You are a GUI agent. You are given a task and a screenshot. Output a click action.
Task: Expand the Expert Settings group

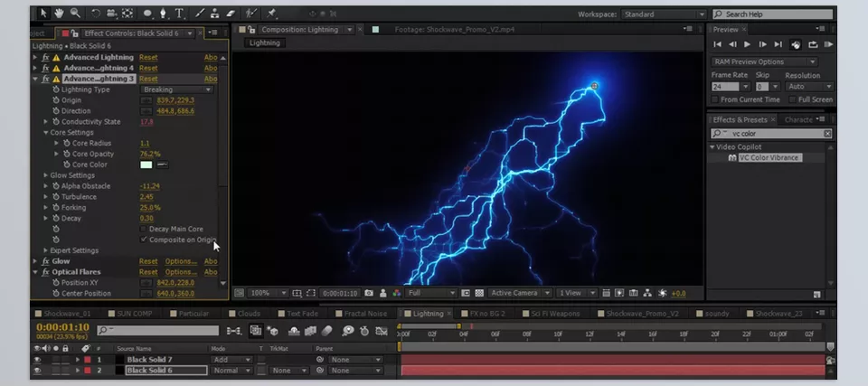tap(46, 250)
